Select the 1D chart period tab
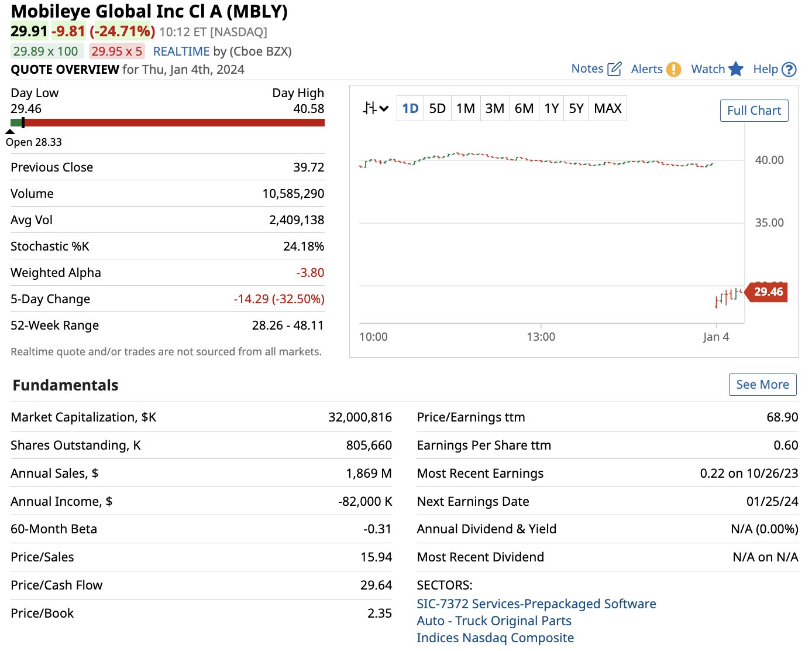The image size is (812, 651). (x=410, y=108)
